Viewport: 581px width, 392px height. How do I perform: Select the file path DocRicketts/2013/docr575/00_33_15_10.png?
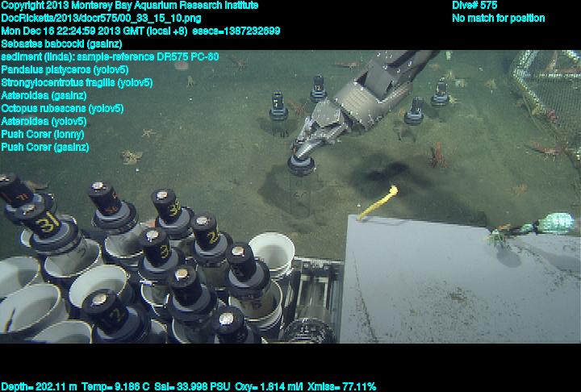(101, 19)
